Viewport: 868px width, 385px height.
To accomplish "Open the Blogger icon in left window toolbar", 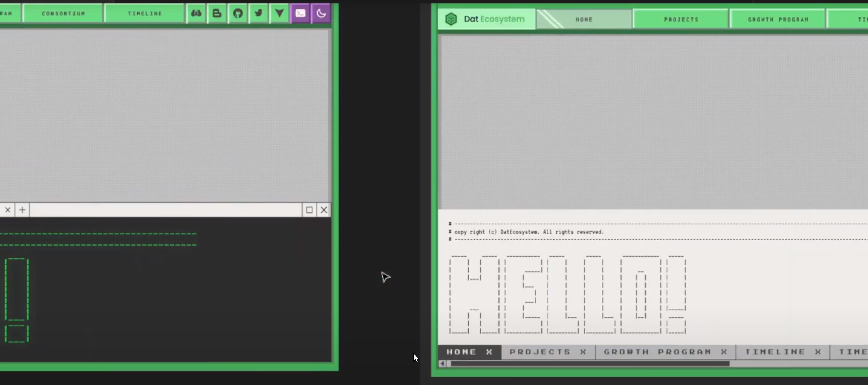I will [x=217, y=13].
